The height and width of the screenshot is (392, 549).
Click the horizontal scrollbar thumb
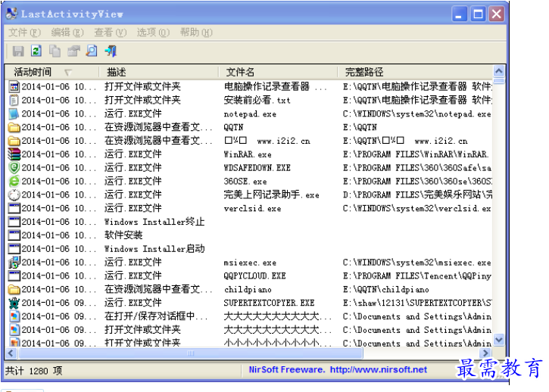pyautogui.click(x=191, y=353)
